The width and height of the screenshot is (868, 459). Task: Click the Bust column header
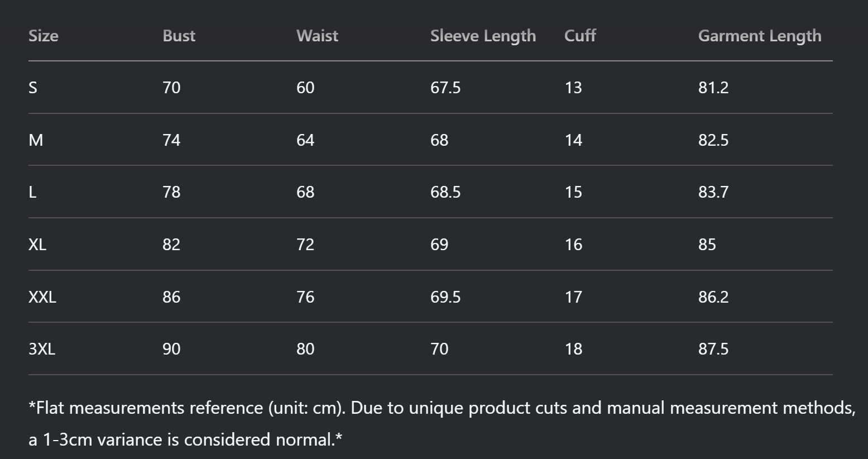coord(179,36)
